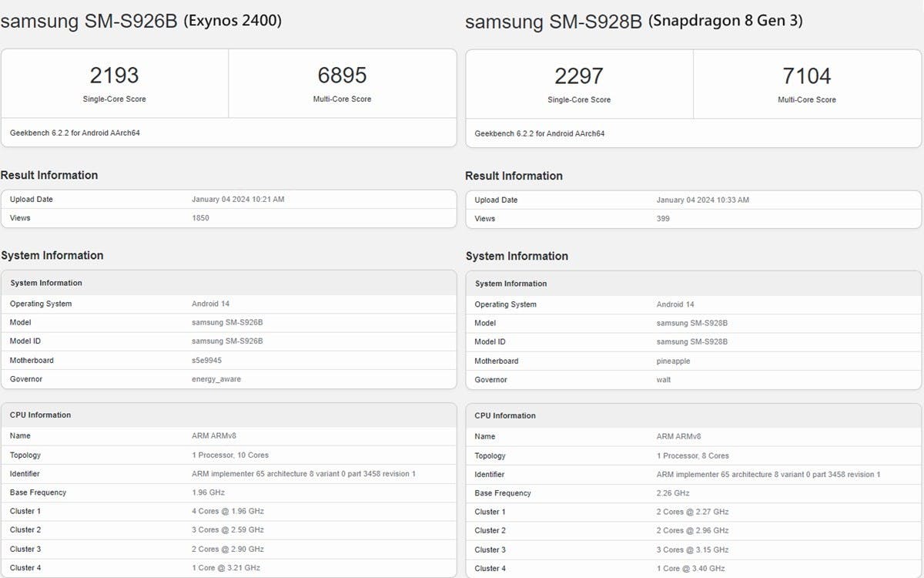Click the Exynos 2400 single-core score 2193

tap(114, 76)
